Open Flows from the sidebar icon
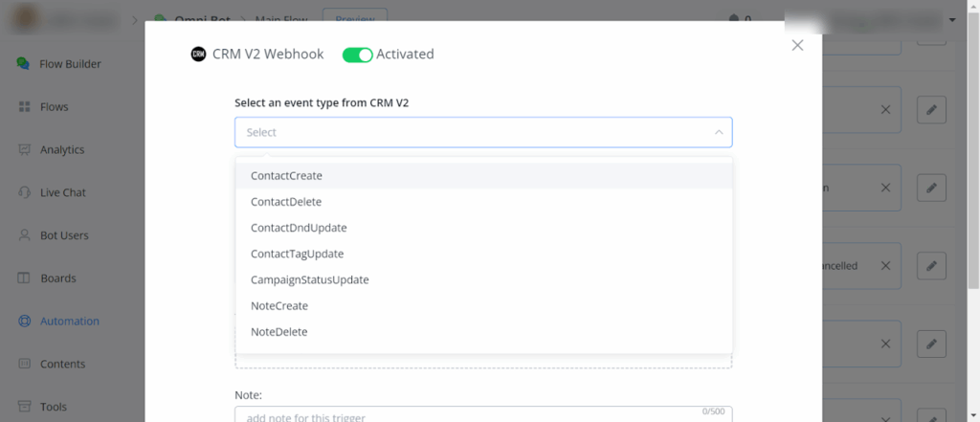 pyautogui.click(x=23, y=107)
